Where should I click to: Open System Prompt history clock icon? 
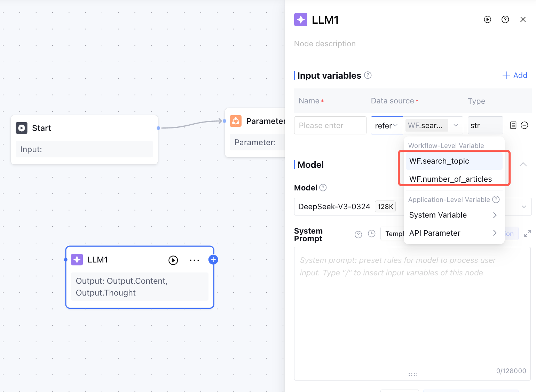[372, 234]
